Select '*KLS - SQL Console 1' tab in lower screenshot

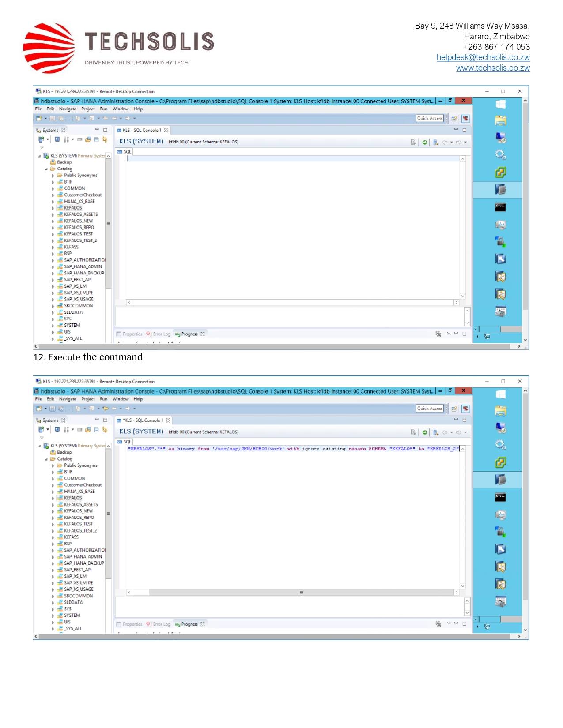(143, 420)
